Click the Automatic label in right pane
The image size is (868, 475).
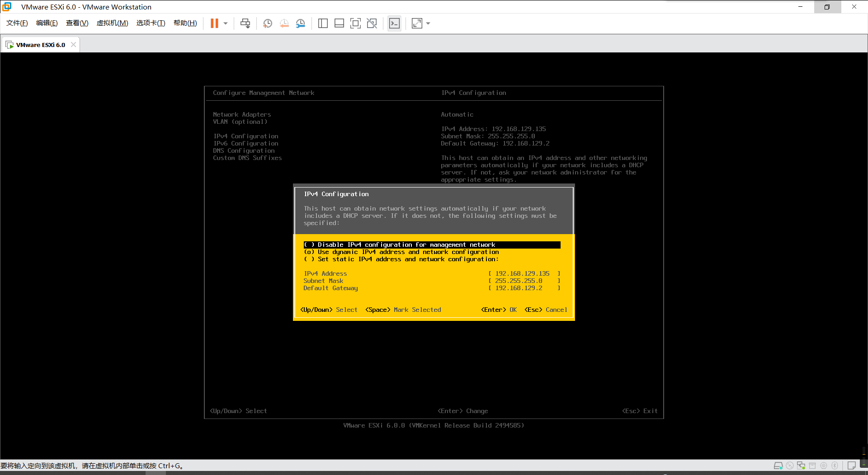pos(457,115)
